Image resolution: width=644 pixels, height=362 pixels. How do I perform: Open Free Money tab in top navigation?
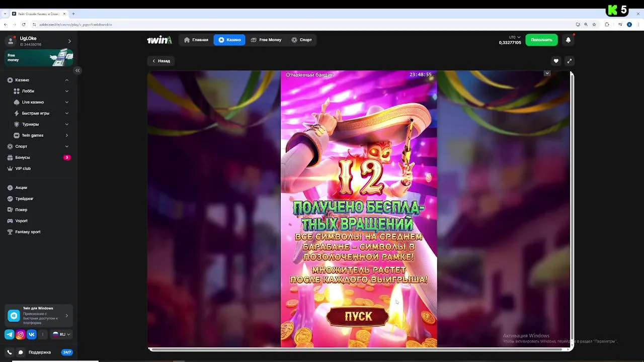coord(266,40)
